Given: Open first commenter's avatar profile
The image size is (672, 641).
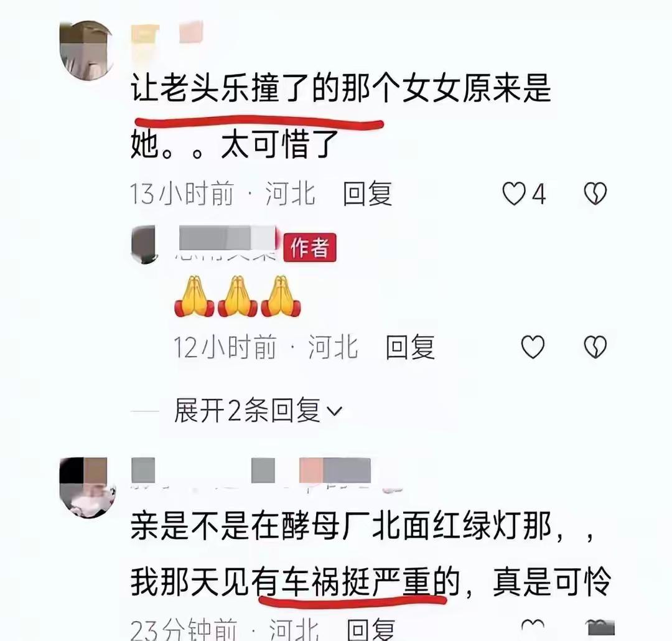Looking at the screenshot, I should (x=88, y=50).
